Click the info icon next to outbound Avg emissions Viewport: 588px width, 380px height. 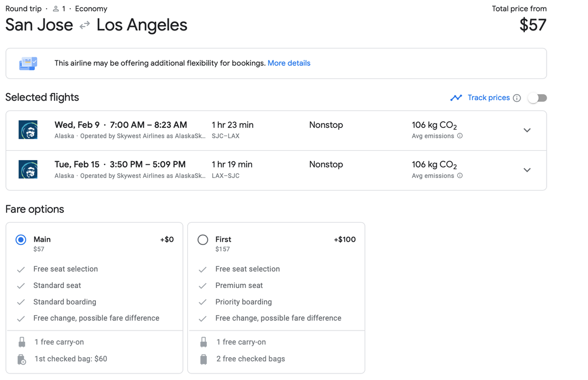coord(460,136)
